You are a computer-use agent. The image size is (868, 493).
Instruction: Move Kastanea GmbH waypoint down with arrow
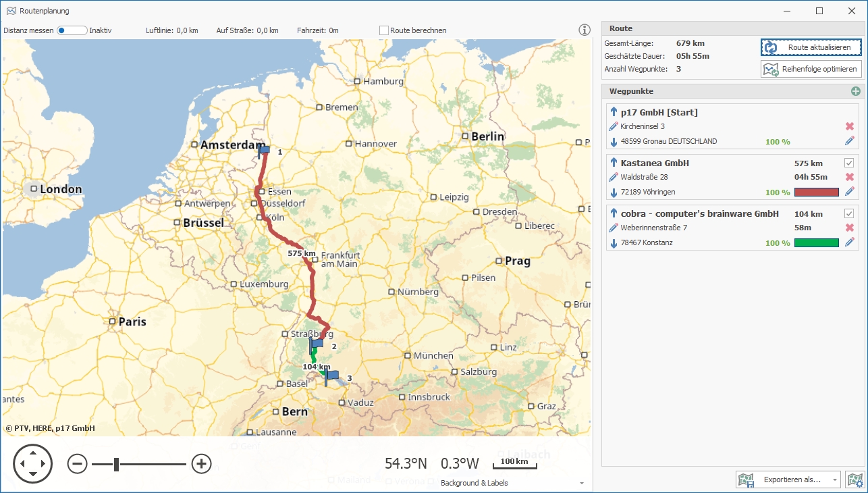point(614,192)
